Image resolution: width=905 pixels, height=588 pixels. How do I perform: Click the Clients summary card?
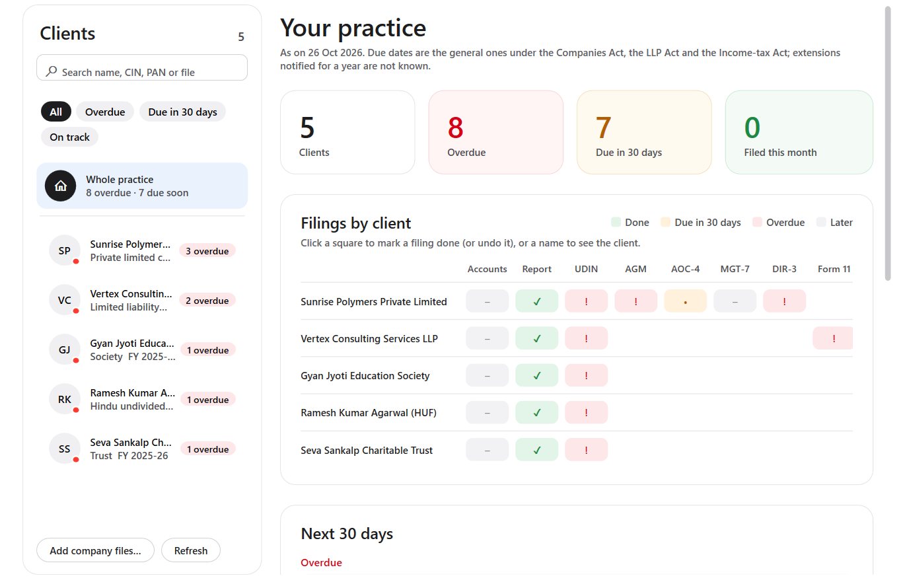[347, 132]
